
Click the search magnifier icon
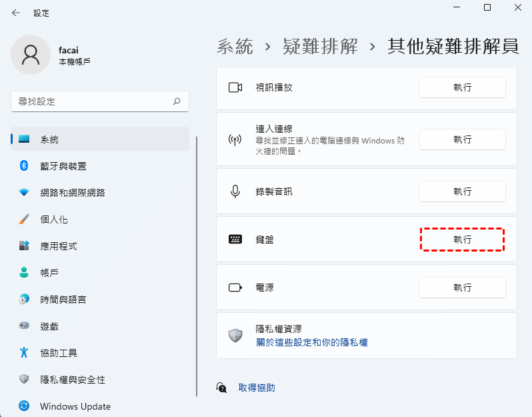click(x=177, y=101)
